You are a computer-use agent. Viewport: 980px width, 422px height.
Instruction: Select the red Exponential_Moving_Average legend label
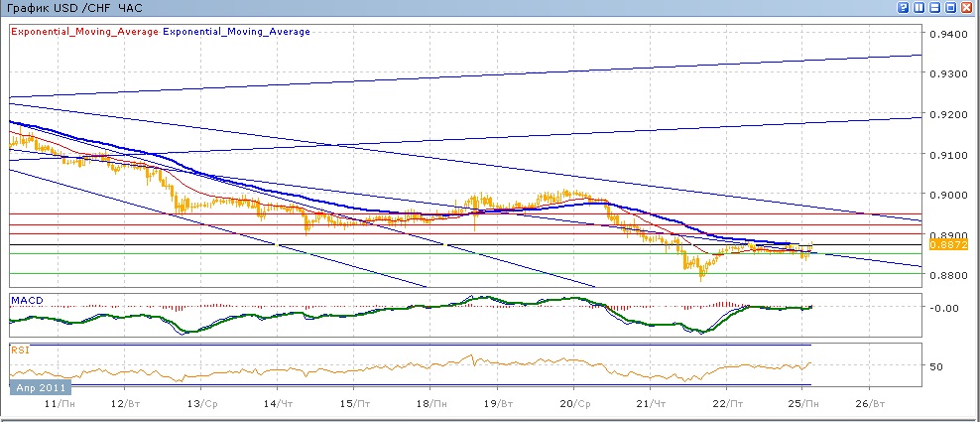pyautogui.click(x=85, y=32)
